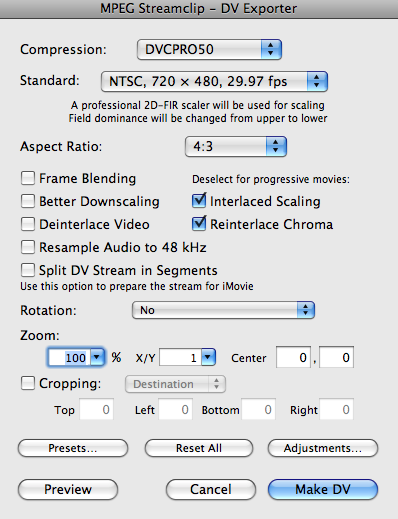The width and height of the screenshot is (398, 519).
Task: Enable Resample Audio to 48 kHz
Action: [x=28, y=247]
